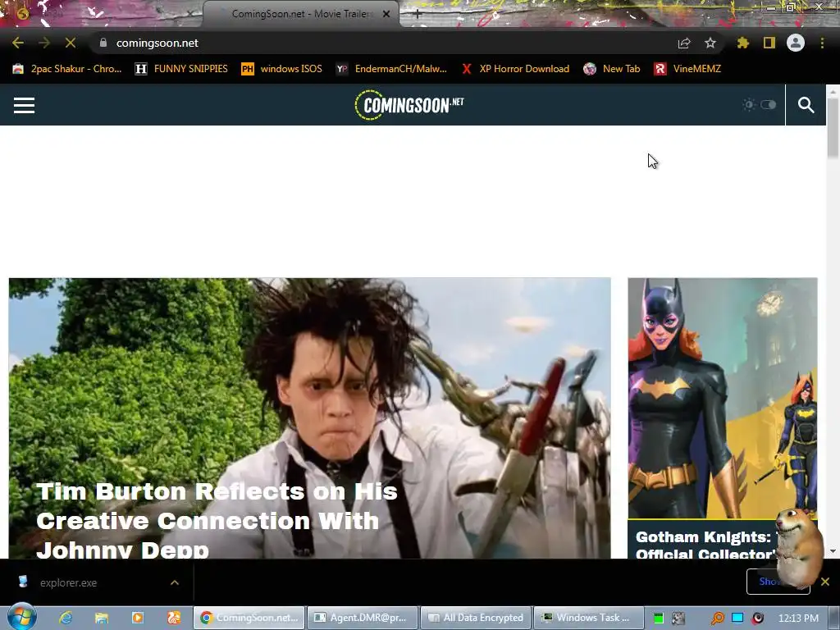Open Tim Burton Johnny Depp article
The height and width of the screenshot is (630, 840).
coord(309,418)
